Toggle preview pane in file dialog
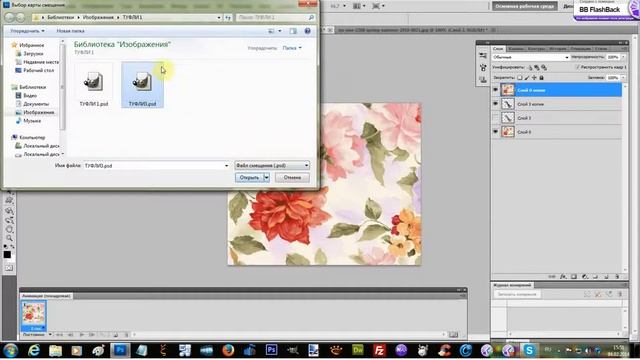This screenshot has width=640, height=360. tap(293, 31)
